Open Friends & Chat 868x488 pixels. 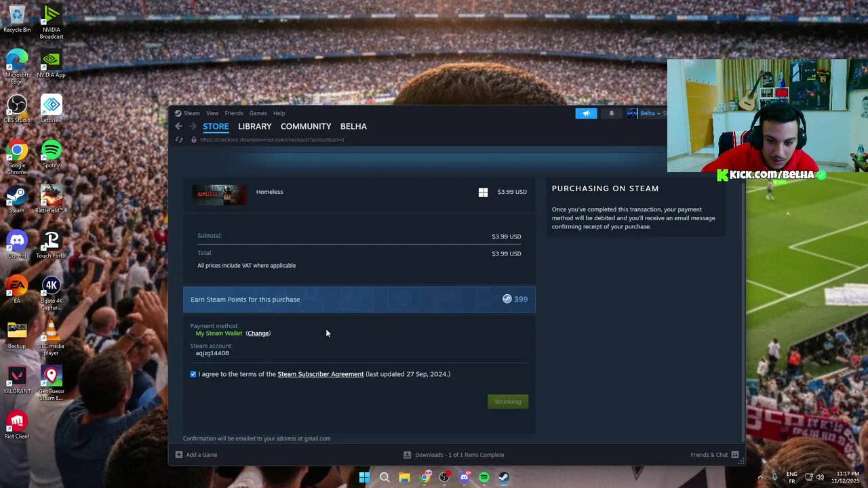tap(709, 455)
